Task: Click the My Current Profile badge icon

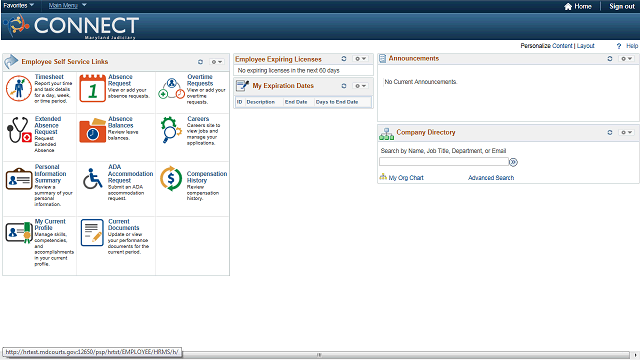Action: pyautogui.click(x=19, y=232)
